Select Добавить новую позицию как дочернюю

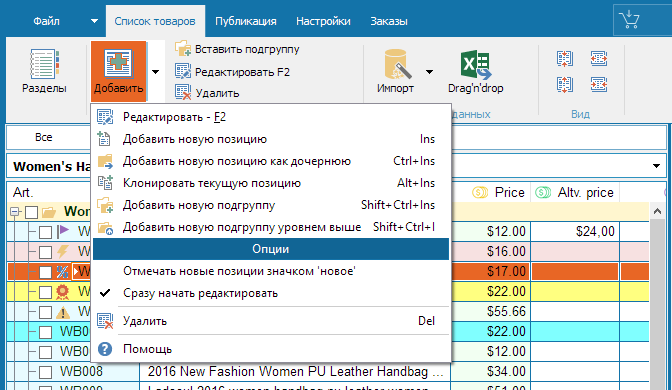[x=271, y=161]
